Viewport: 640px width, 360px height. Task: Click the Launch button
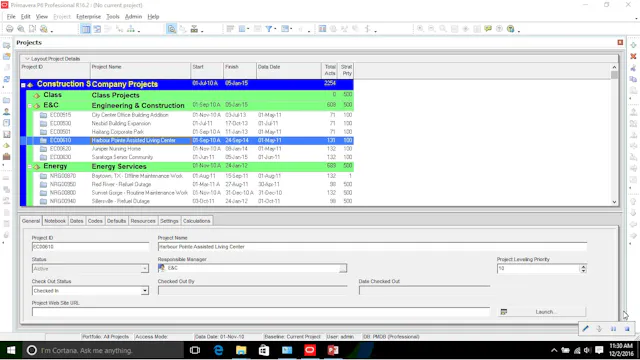coord(542,312)
